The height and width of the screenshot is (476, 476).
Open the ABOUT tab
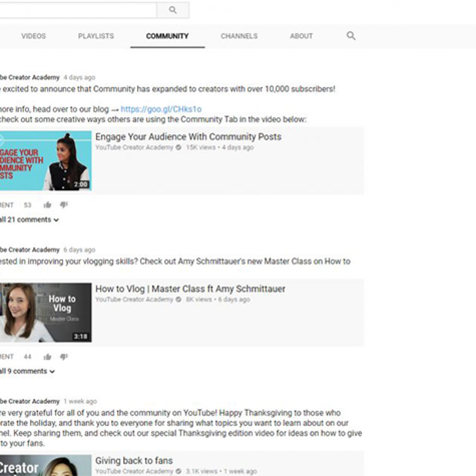301,36
